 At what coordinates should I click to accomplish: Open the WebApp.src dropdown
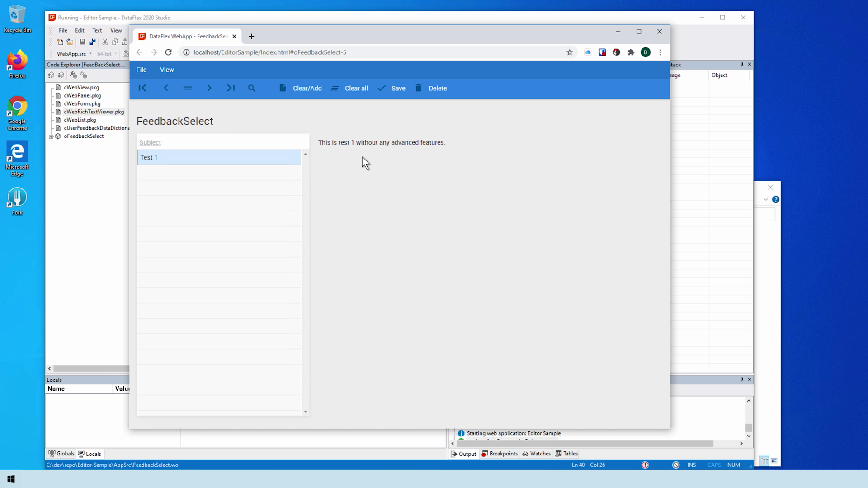click(90, 54)
